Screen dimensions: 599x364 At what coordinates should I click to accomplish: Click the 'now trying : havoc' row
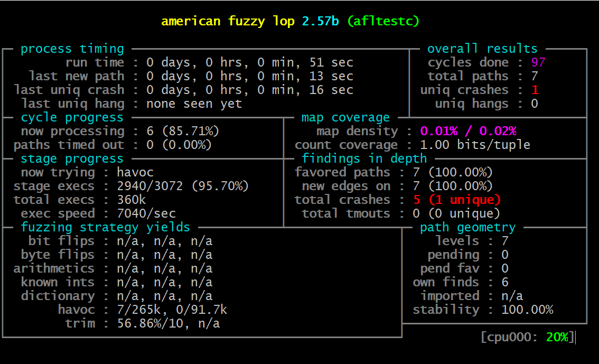87,173
